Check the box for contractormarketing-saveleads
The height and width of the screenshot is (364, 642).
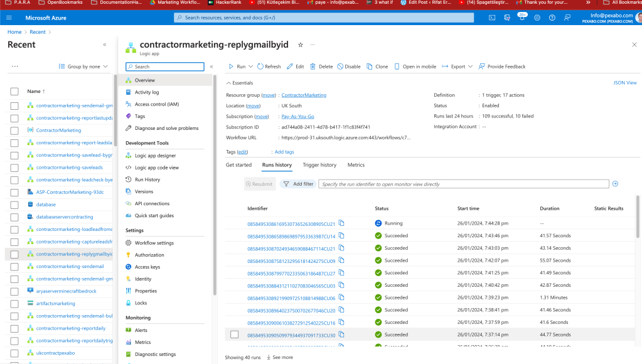14,168
